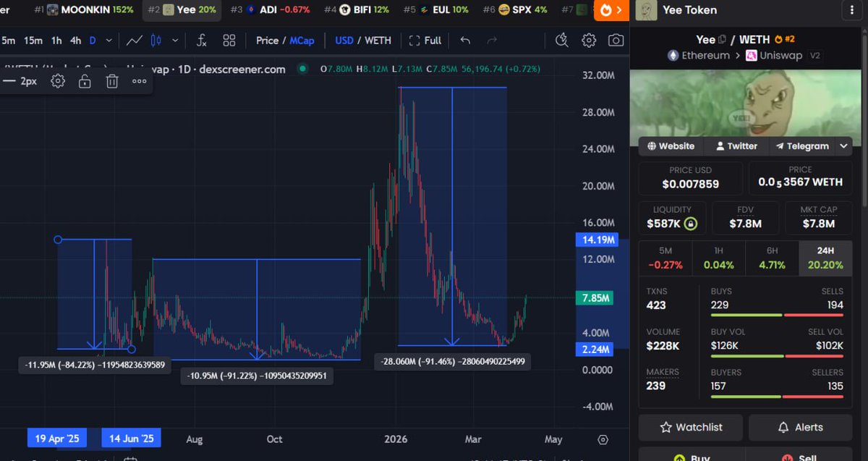This screenshot has height=461, width=868.
Task: Click the 7.85M current price label
Action: click(x=597, y=297)
